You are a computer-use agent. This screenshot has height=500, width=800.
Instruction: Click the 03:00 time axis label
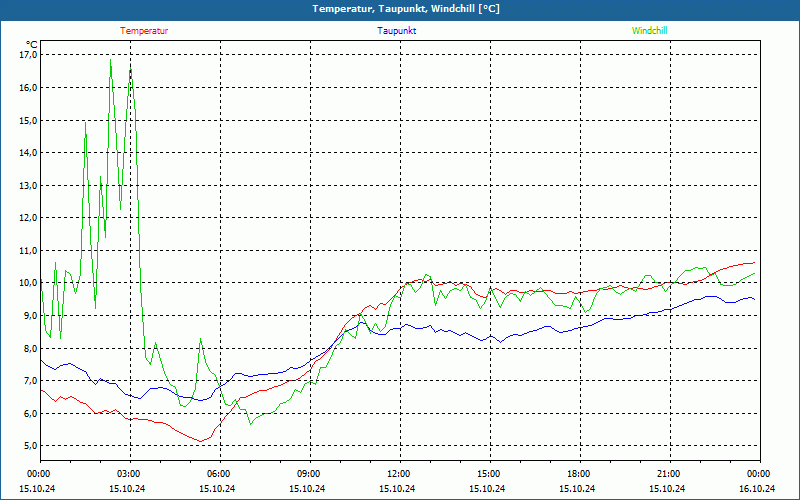click(130, 474)
